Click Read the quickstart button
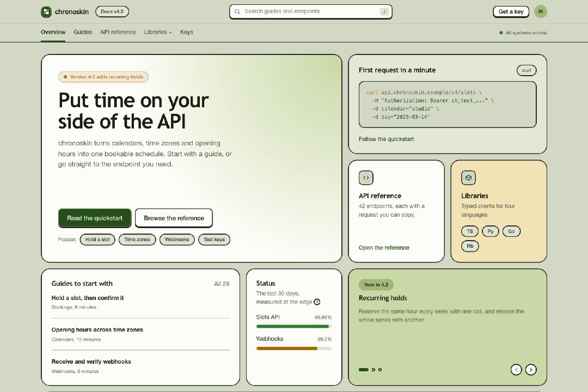This screenshot has width=588, height=392. (95, 218)
